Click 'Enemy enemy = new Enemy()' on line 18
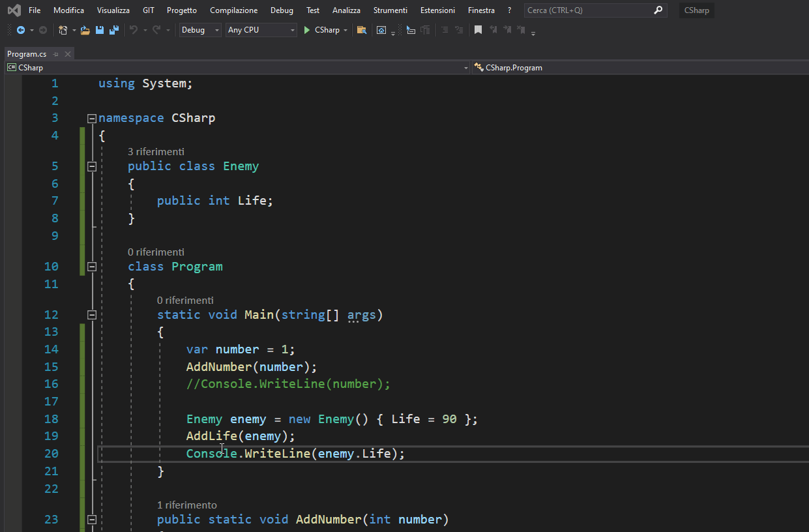 (278, 419)
